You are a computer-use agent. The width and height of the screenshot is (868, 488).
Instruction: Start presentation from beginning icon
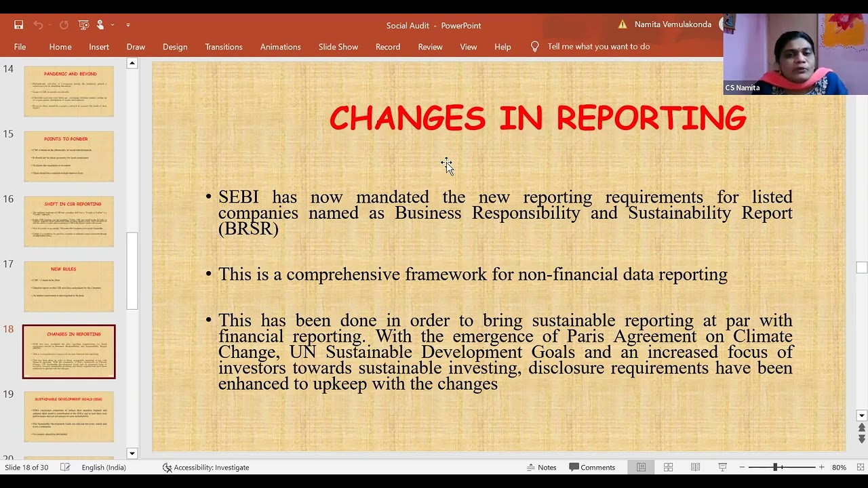click(x=83, y=25)
